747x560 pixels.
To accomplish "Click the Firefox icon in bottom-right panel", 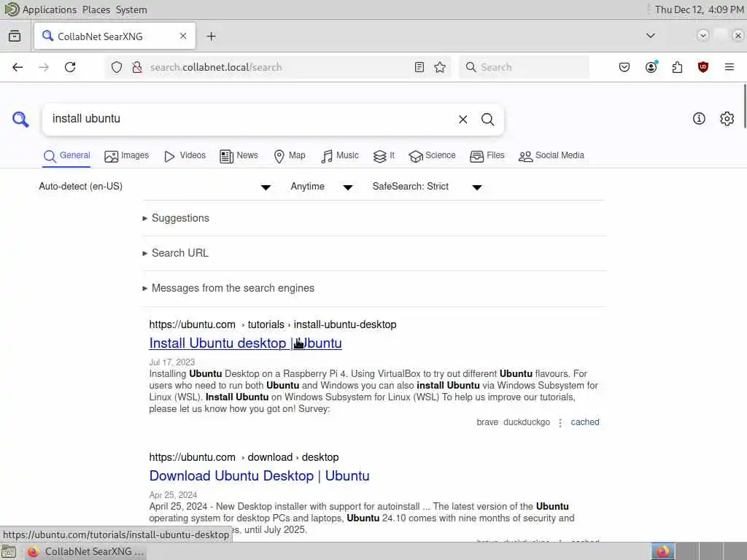I will click(x=662, y=551).
